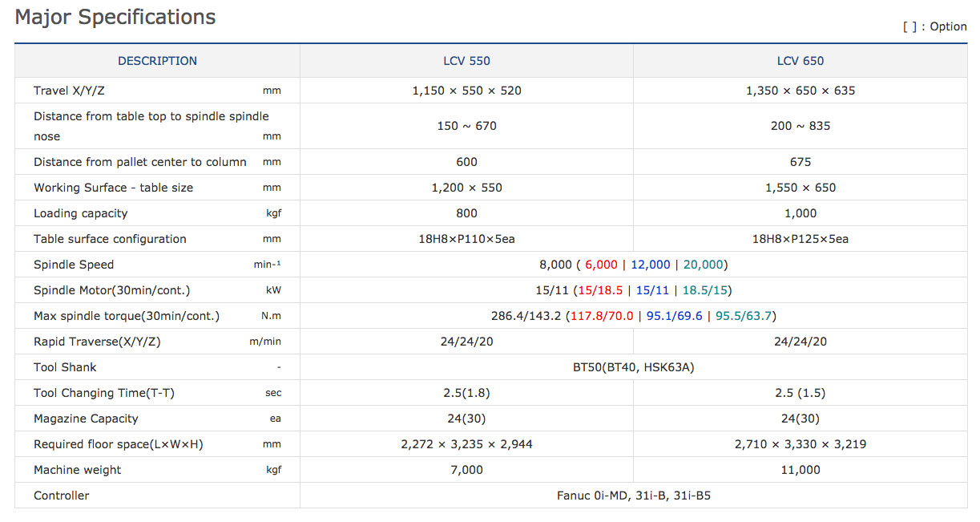The width and height of the screenshot is (980, 522).
Task: Click the DESCRIPTION column header
Action: [x=157, y=61]
